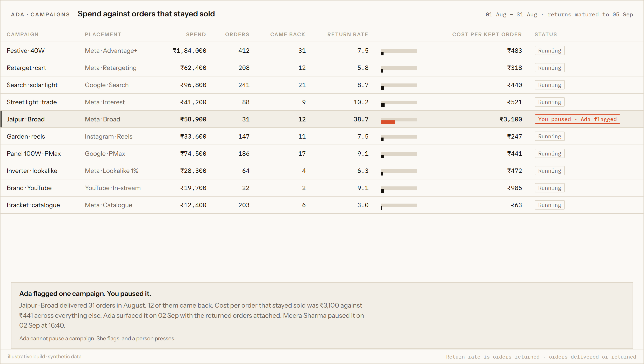
Task: Click the return rate definition footnote
Action: pos(541,357)
